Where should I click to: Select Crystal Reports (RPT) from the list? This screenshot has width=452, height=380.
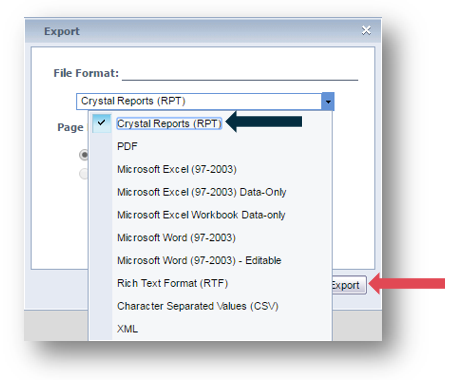click(x=169, y=123)
